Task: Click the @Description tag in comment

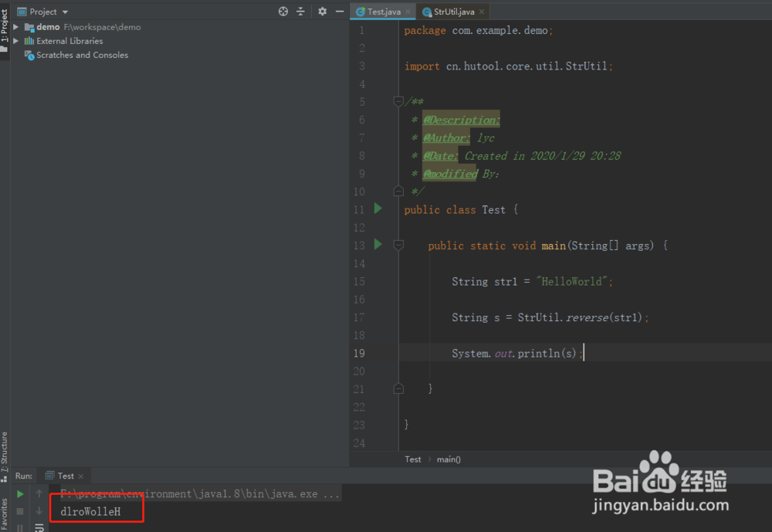Action: click(x=462, y=120)
